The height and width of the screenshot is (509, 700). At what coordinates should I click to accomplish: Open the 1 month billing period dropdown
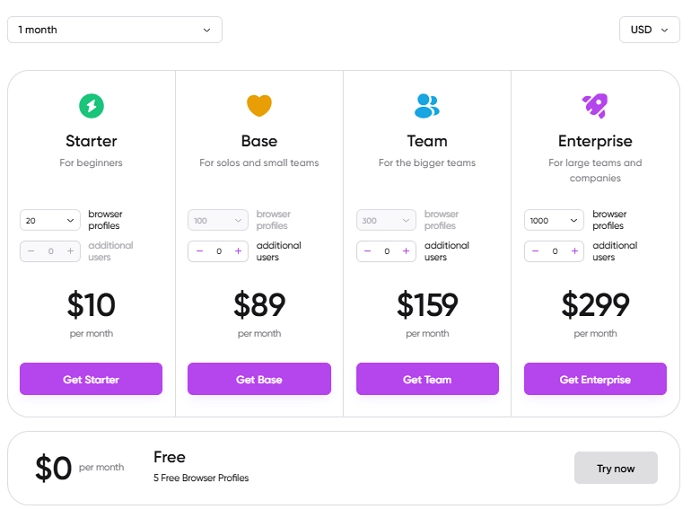114,30
